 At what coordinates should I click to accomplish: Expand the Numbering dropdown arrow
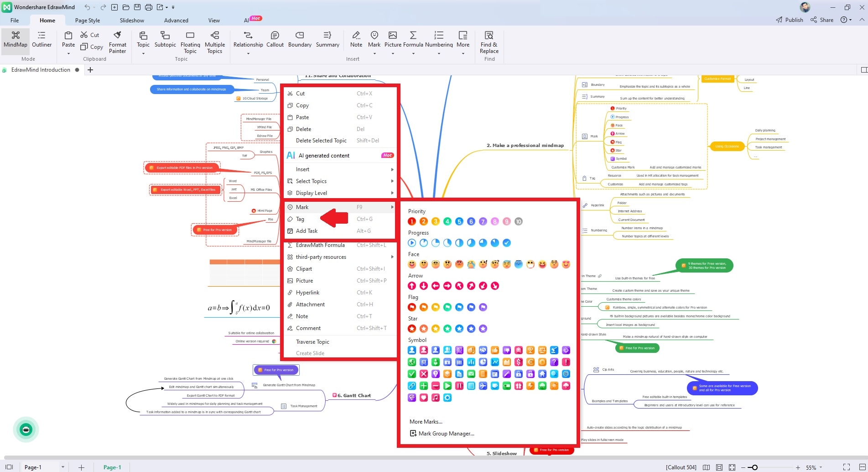[x=439, y=53]
